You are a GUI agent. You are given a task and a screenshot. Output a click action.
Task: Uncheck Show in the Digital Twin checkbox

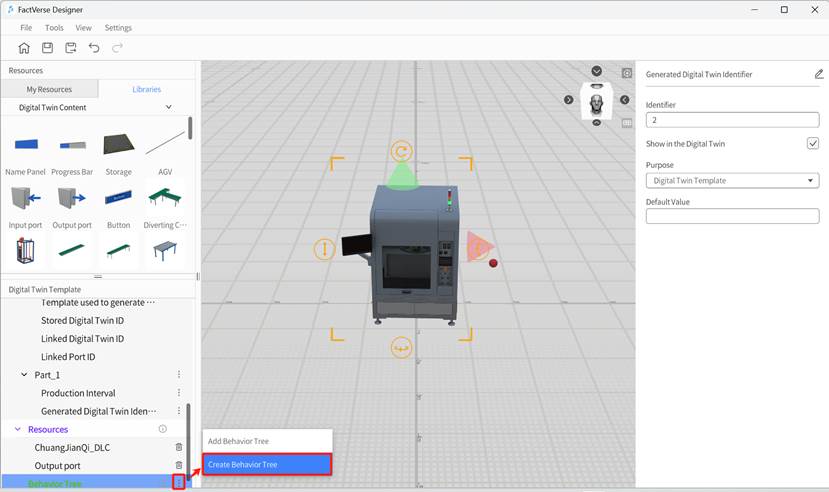(812, 144)
